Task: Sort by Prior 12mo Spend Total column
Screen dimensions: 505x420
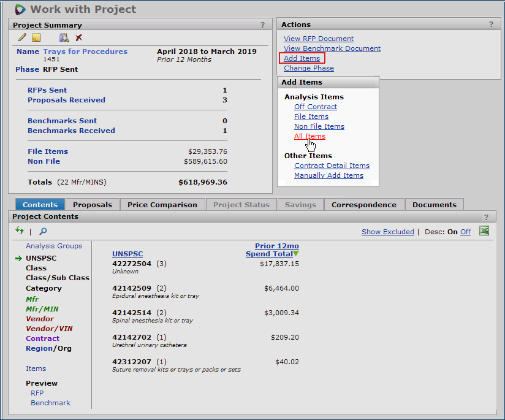Action: 272,250
